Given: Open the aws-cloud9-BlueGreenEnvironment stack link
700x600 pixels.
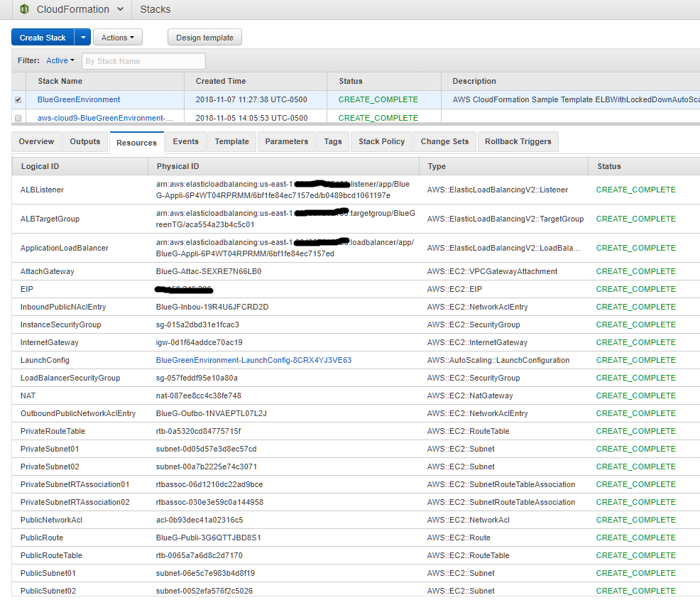Looking at the screenshot, I should point(105,118).
